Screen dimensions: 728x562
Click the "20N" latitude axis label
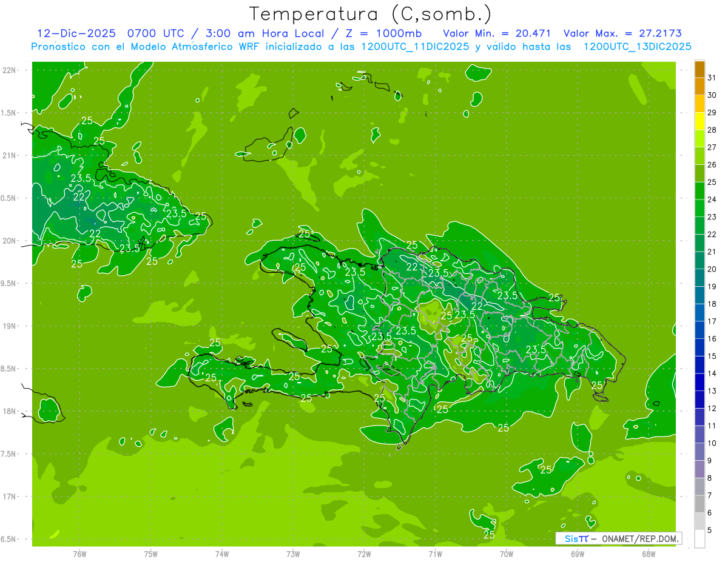[10, 241]
